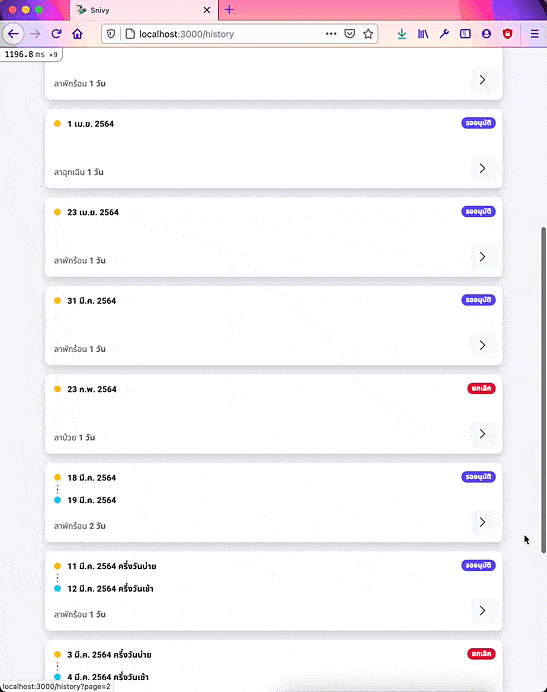The image size is (547, 692).
Task: Toggle the sidebar view icon
Action: point(465,34)
